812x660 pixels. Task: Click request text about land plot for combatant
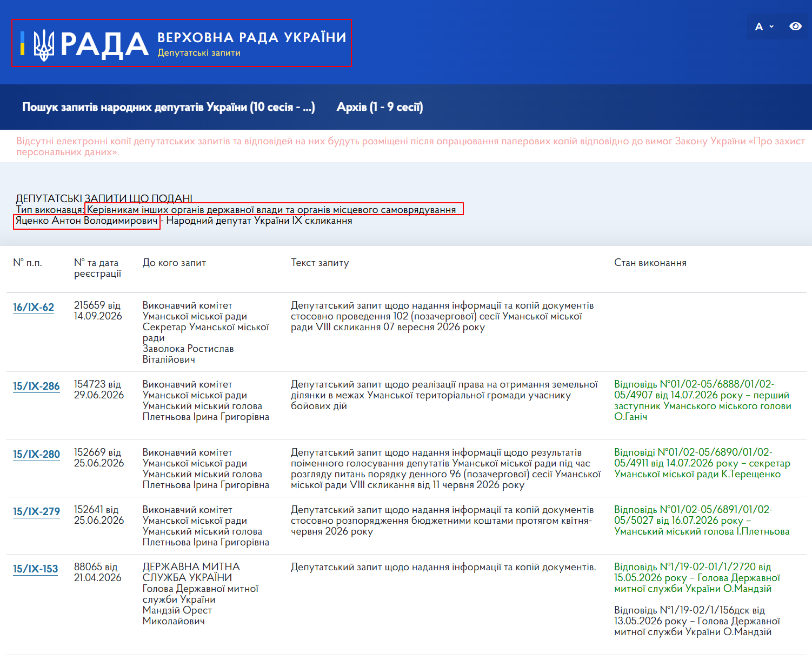point(444,395)
